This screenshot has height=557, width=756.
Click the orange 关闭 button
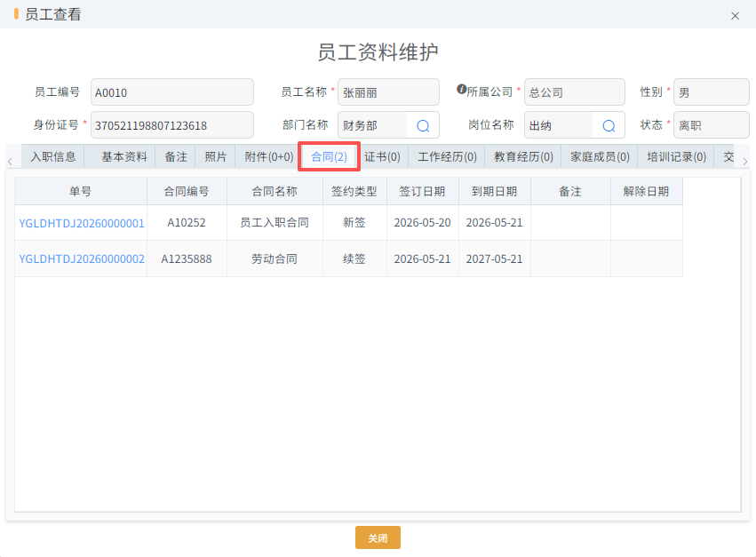pos(378,537)
